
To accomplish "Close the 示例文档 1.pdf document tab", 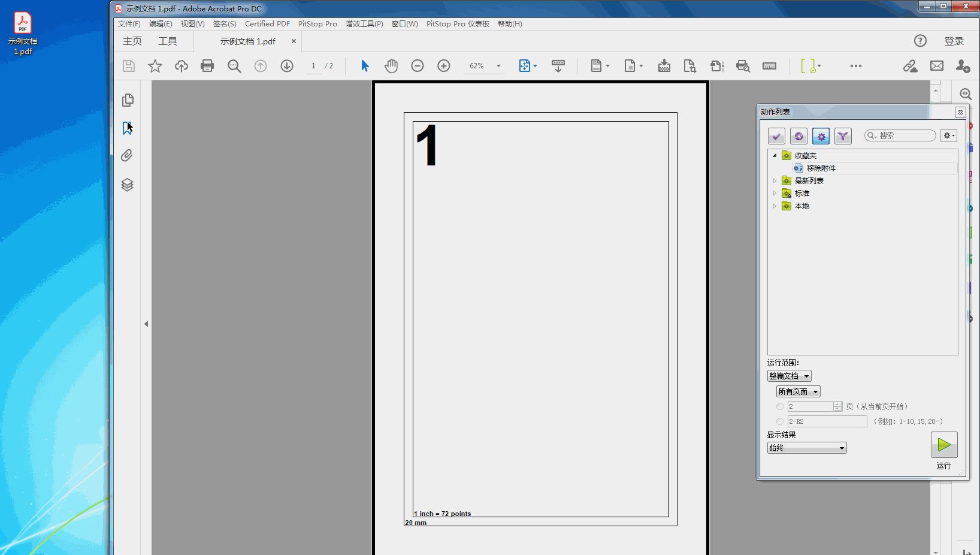I will [x=294, y=41].
